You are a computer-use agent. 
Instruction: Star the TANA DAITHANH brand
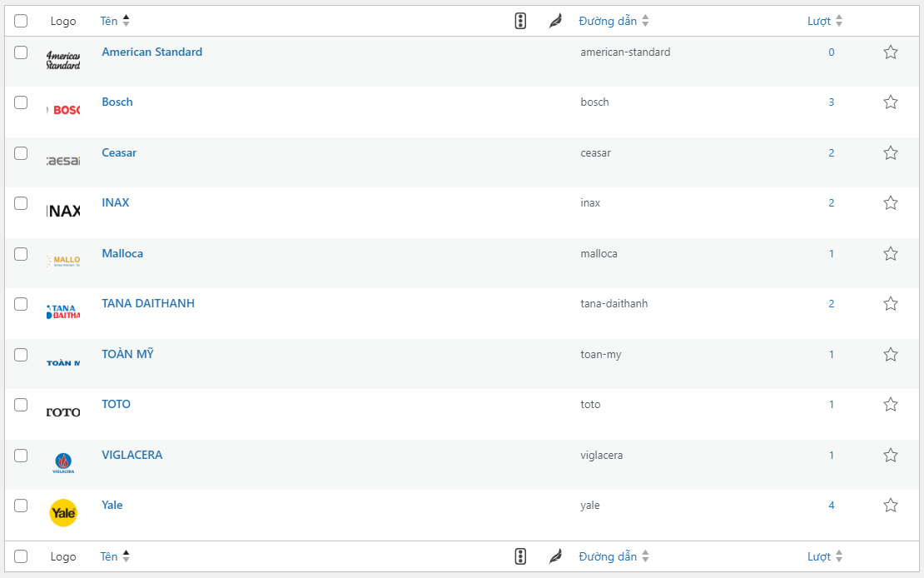click(x=891, y=304)
